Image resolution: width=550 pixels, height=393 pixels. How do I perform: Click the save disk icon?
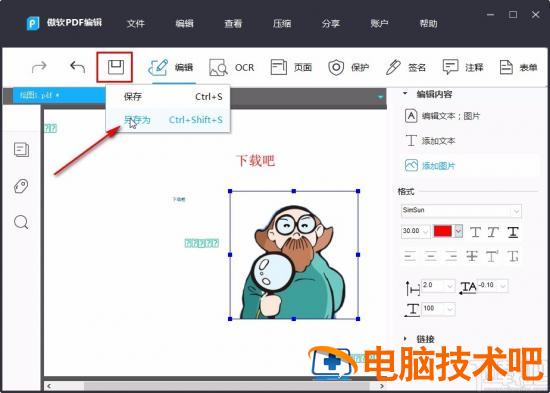[115, 67]
